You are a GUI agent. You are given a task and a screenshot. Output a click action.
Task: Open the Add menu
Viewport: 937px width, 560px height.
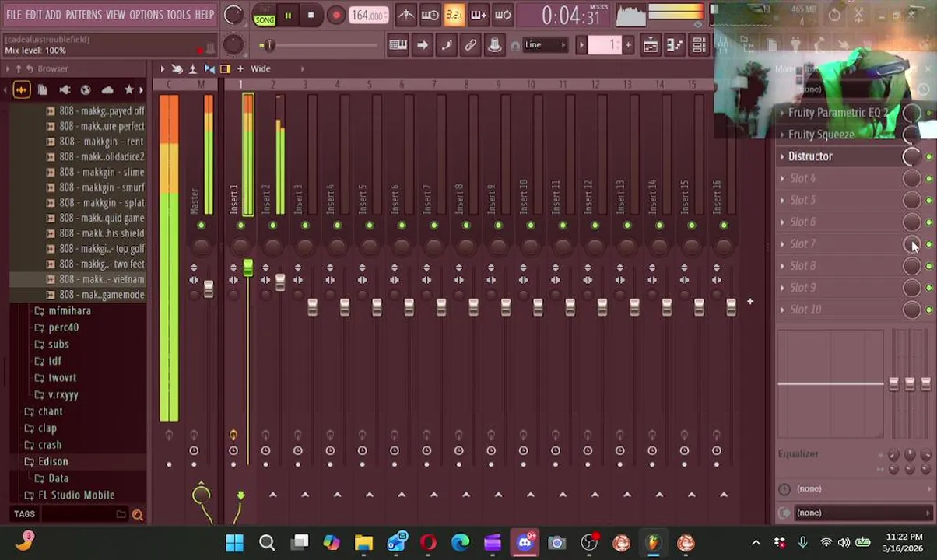pyautogui.click(x=53, y=15)
